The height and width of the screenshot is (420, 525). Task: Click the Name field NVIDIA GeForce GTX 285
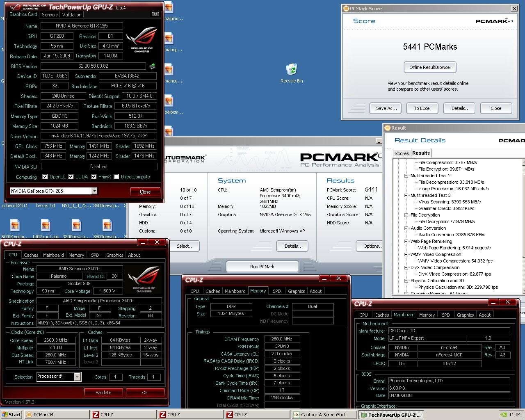82,25
